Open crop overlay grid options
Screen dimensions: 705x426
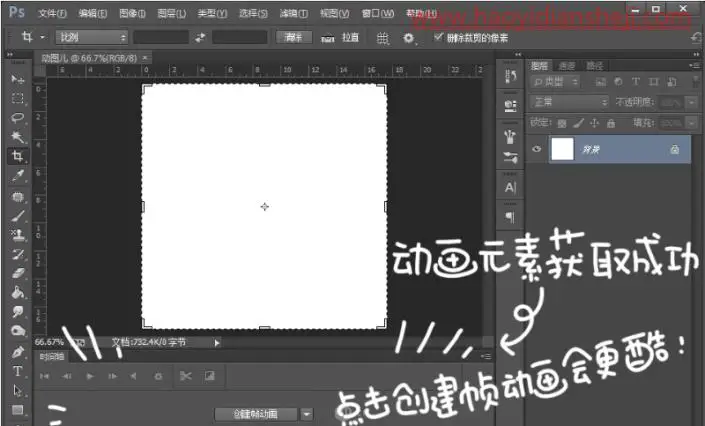coord(382,38)
